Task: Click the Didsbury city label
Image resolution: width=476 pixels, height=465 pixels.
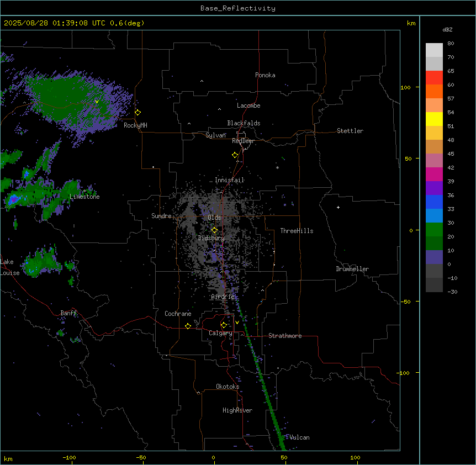Action: pos(211,238)
